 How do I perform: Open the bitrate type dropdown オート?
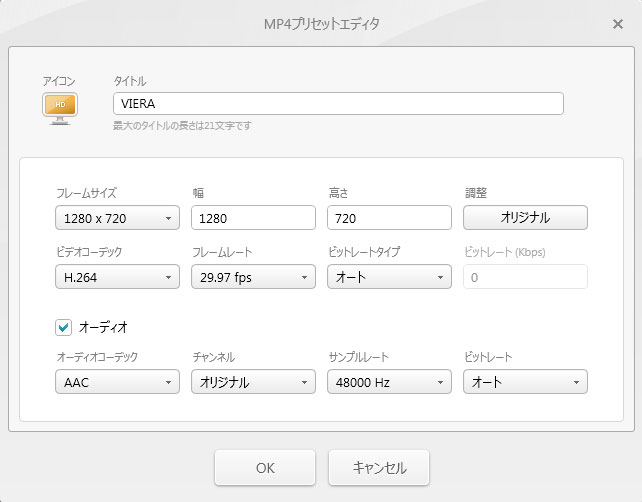pyautogui.click(x=389, y=277)
